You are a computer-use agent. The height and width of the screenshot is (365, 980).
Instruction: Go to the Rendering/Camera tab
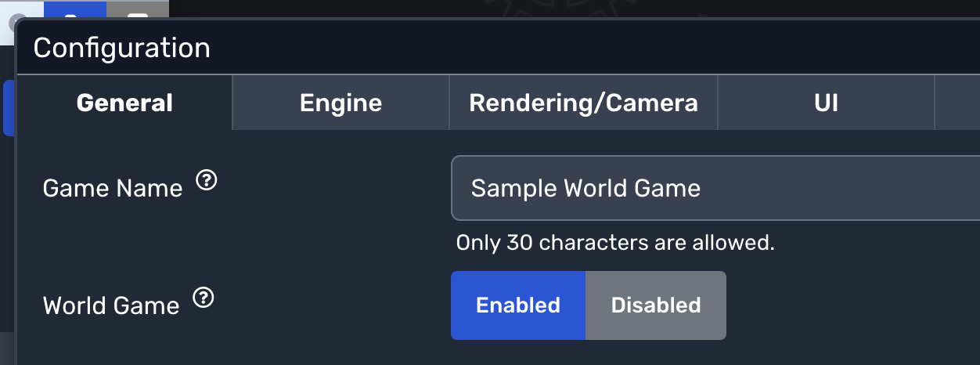(x=583, y=103)
